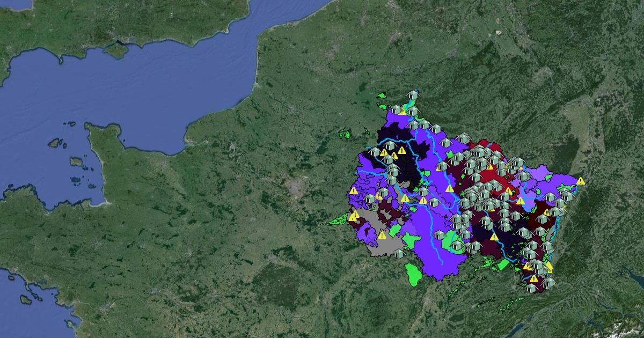Screen dimensions: 644x338
Task: Select Jersey island in the Channel Islands
Action: 75,161
